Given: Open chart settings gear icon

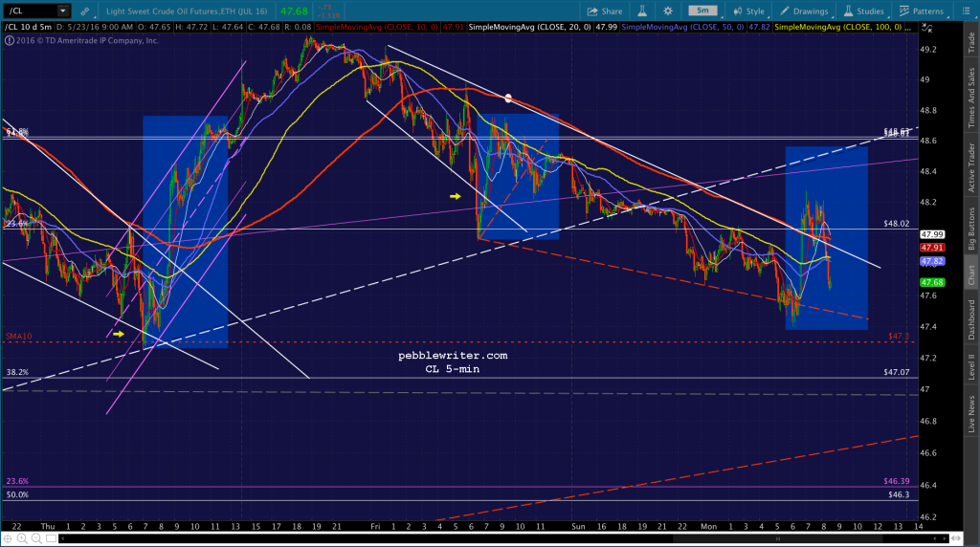Looking at the screenshot, I should pos(667,11).
